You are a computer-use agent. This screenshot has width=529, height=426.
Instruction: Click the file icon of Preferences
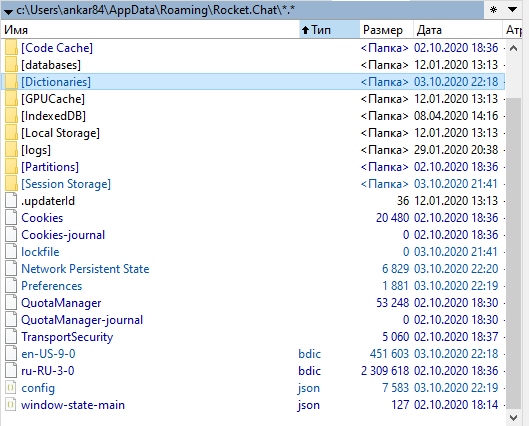[x=11, y=286]
